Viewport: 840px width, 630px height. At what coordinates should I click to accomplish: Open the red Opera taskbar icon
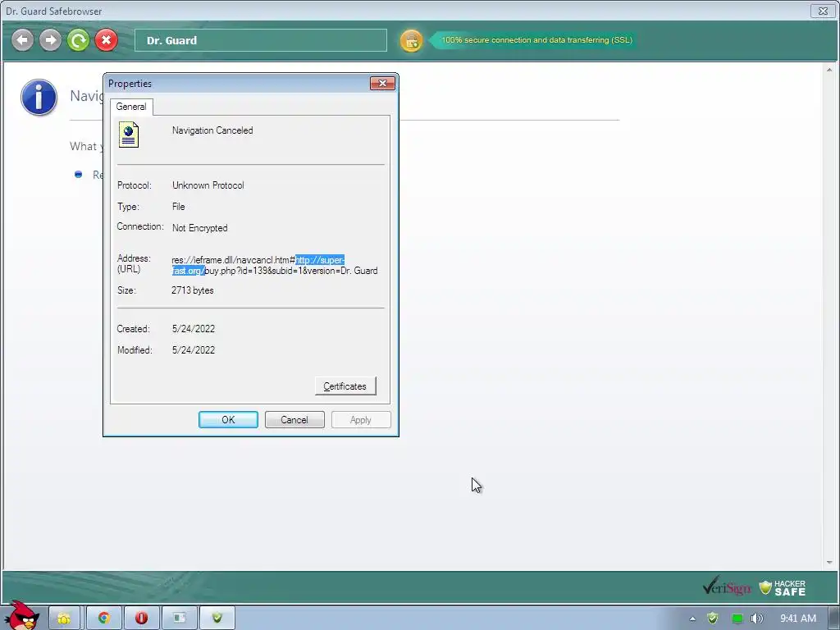(141, 619)
